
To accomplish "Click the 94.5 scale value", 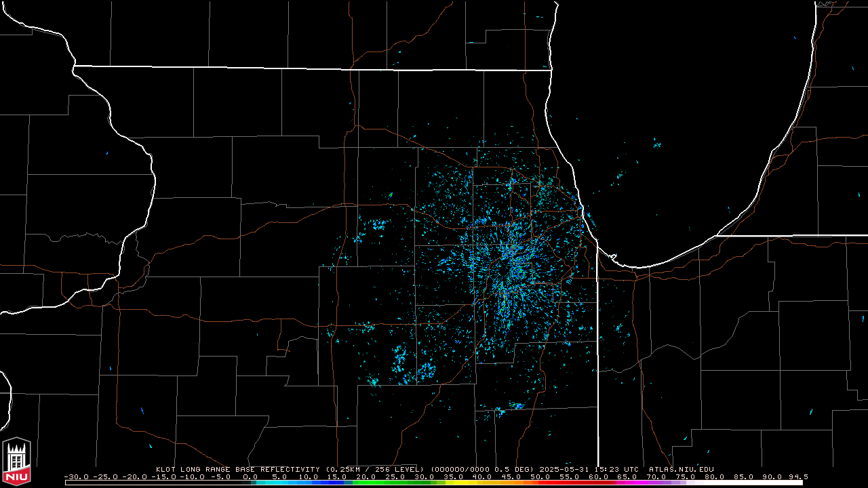I will pos(798,476).
